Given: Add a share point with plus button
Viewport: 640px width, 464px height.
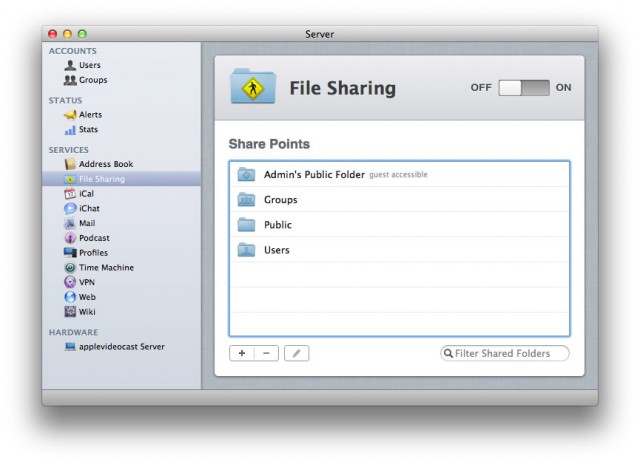Looking at the screenshot, I should [242, 353].
